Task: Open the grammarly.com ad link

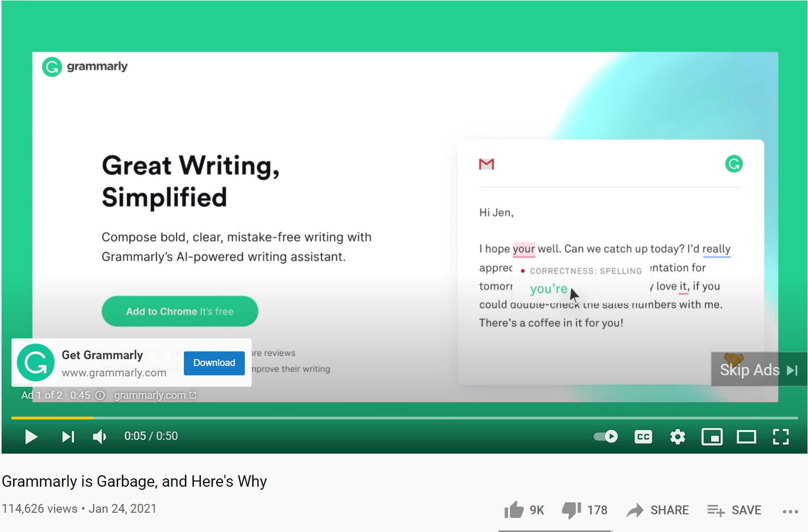Action: point(155,395)
